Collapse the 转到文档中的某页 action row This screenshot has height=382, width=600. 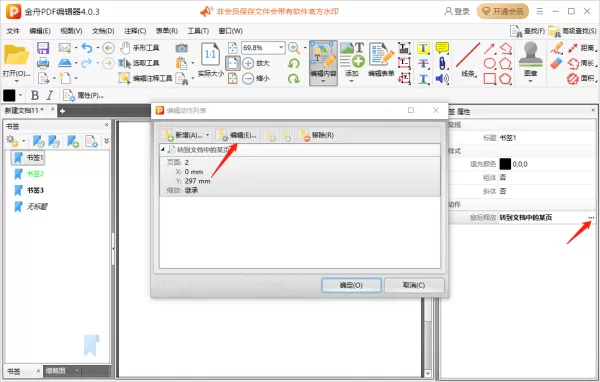coord(163,150)
